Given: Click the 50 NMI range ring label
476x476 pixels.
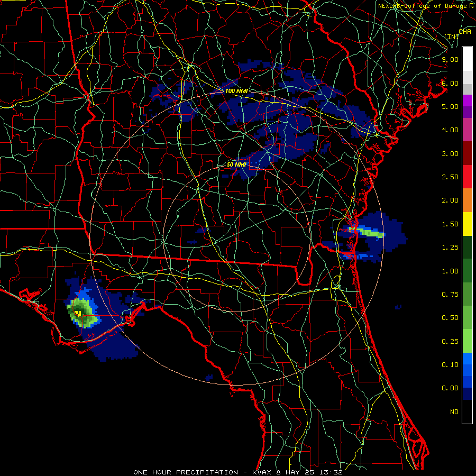Looking at the screenshot, I should [236, 164].
